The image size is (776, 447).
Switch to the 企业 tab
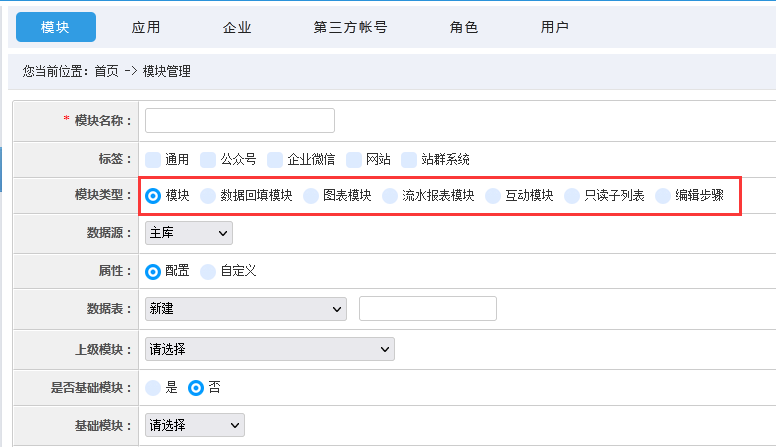(x=237, y=27)
